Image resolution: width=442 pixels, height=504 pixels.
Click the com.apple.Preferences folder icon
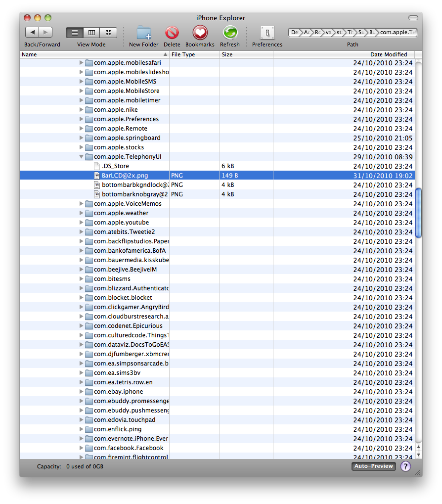(89, 119)
